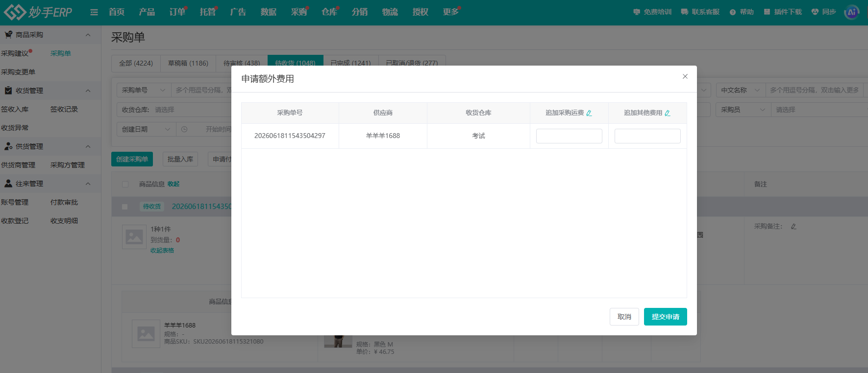Viewport: 868px width, 373px height.
Task: Collapse the 商品采购 sidebar section
Action: tap(88, 35)
